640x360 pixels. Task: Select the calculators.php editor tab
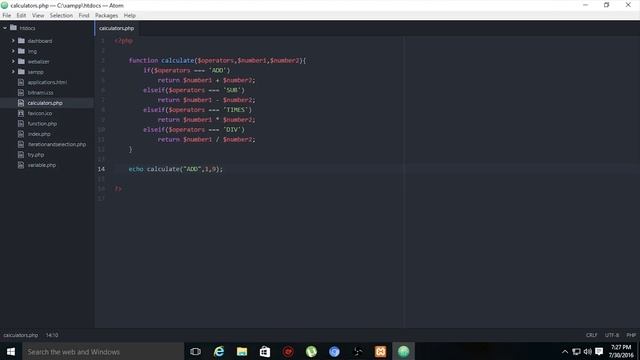pos(116,28)
